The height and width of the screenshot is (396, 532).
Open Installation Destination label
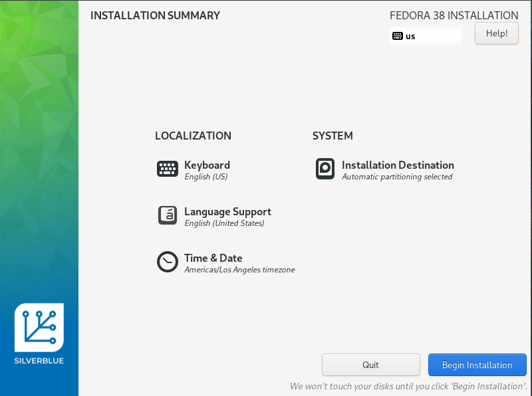(x=398, y=165)
